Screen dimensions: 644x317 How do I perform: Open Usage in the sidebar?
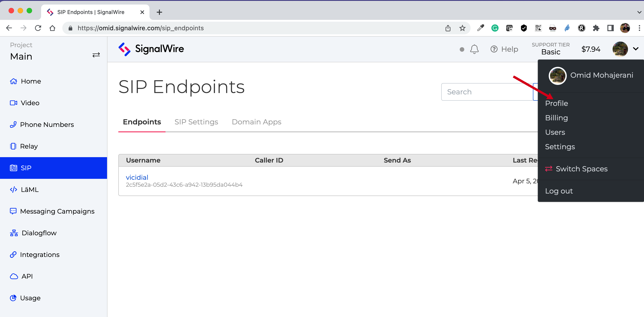coord(30,298)
